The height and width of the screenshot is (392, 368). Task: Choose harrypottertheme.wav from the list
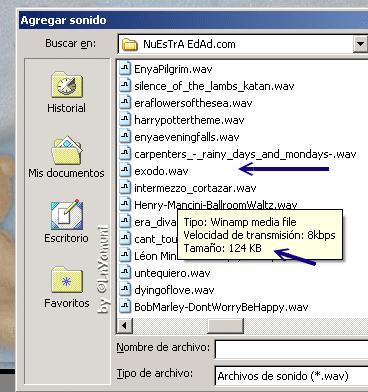pyautogui.click(x=189, y=120)
